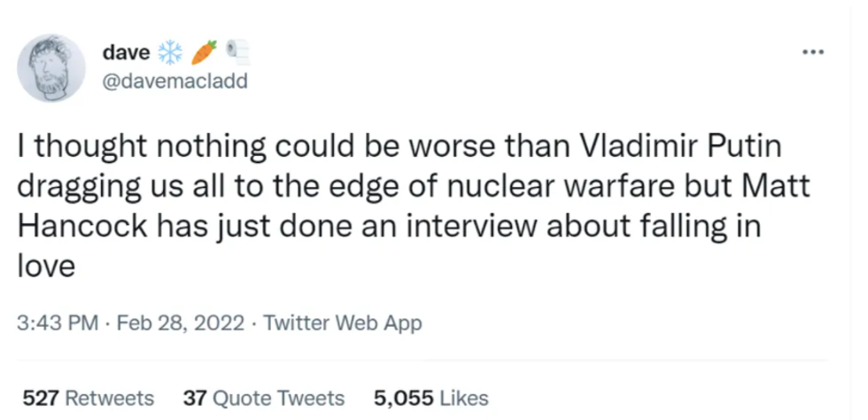868x420 pixels.
Task: Show the 37 Quote Tweets
Action: pyautogui.click(x=263, y=399)
